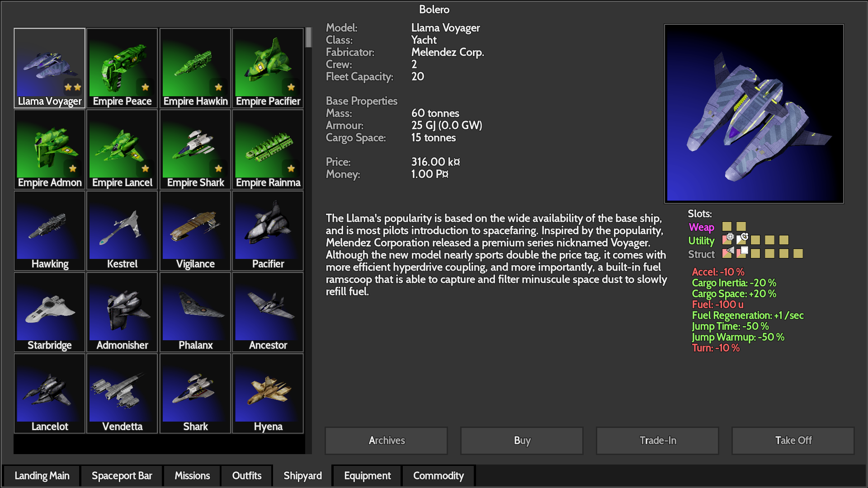Click the last empty Struct slot

coord(798,253)
